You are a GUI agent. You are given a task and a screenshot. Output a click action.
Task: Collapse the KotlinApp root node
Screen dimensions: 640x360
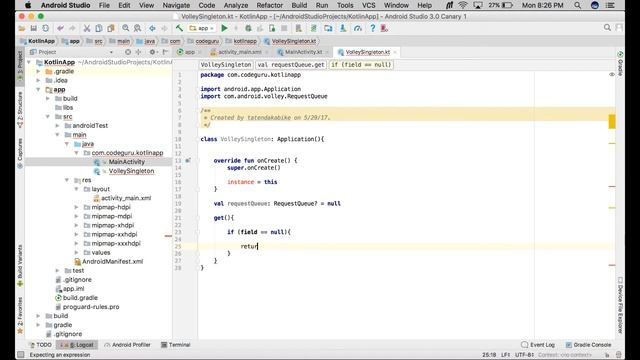point(29,62)
